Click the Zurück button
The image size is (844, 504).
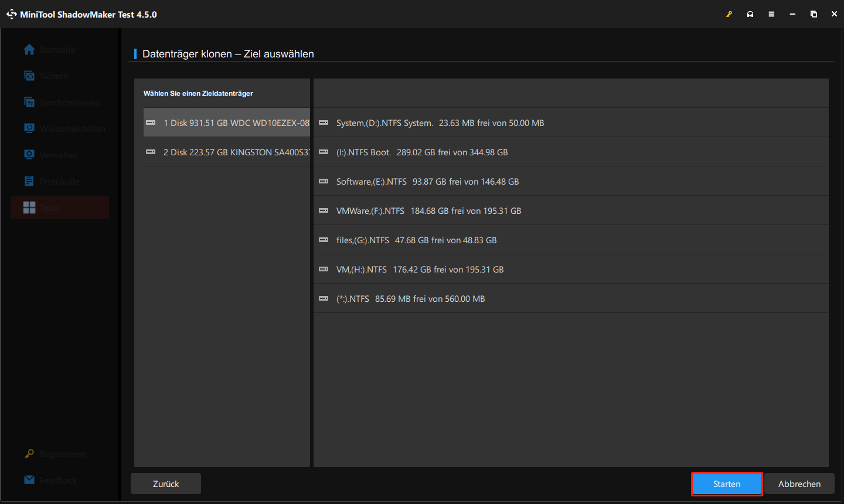pyautogui.click(x=166, y=484)
